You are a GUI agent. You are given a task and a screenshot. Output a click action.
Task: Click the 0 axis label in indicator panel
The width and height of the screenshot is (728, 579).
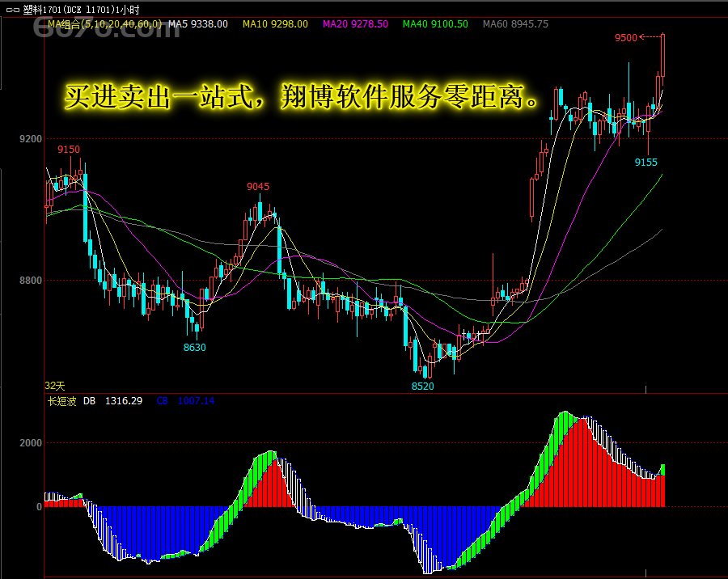pyautogui.click(x=39, y=506)
